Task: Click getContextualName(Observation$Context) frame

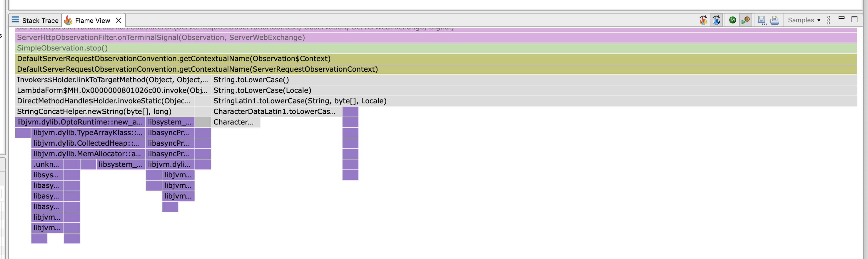Action: 436,58
